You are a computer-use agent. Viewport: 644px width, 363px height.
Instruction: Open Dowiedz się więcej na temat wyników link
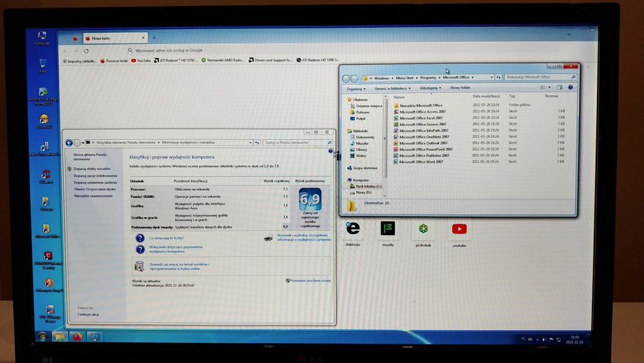click(x=180, y=266)
